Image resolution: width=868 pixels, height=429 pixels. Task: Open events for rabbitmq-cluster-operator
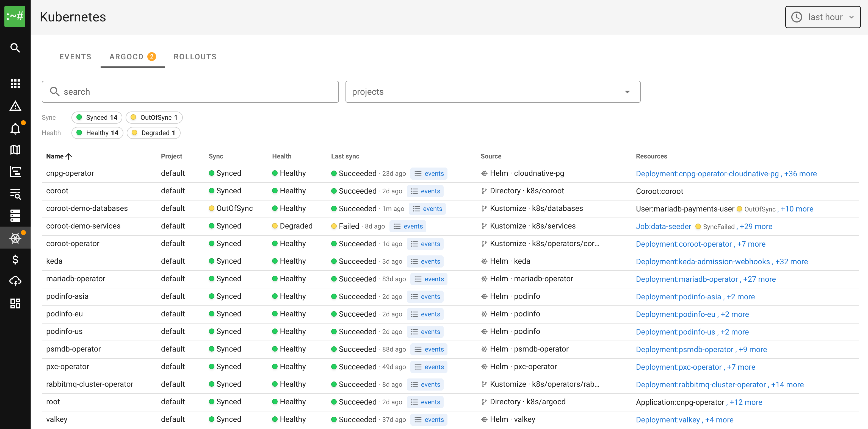[x=425, y=384]
